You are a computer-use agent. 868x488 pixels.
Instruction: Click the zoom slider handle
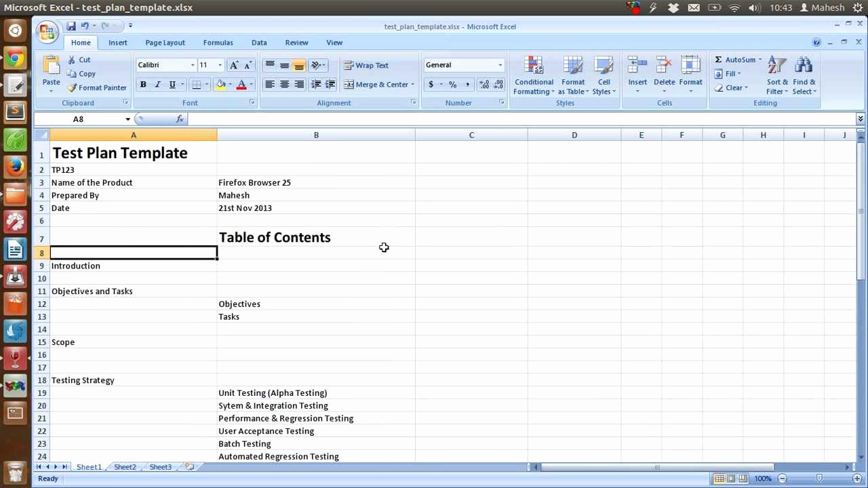click(x=819, y=479)
